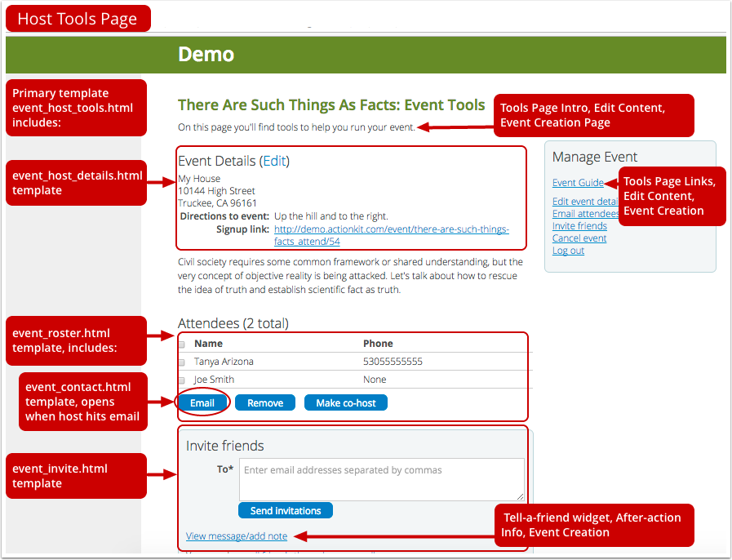Image resolution: width=732 pixels, height=560 pixels.
Task: Open the Invite friends link
Action: [579, 225]
